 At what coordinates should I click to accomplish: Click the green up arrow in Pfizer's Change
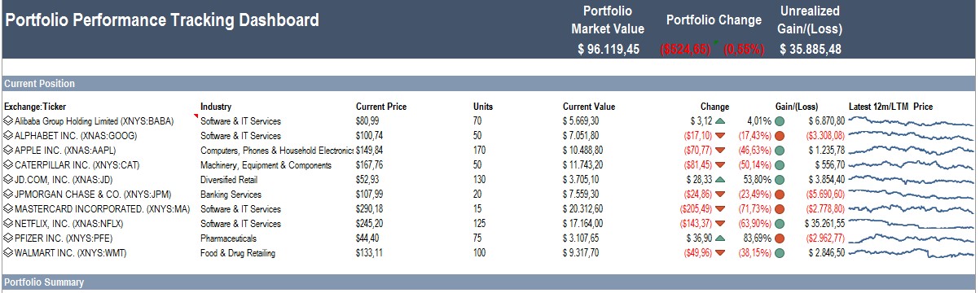720,238
